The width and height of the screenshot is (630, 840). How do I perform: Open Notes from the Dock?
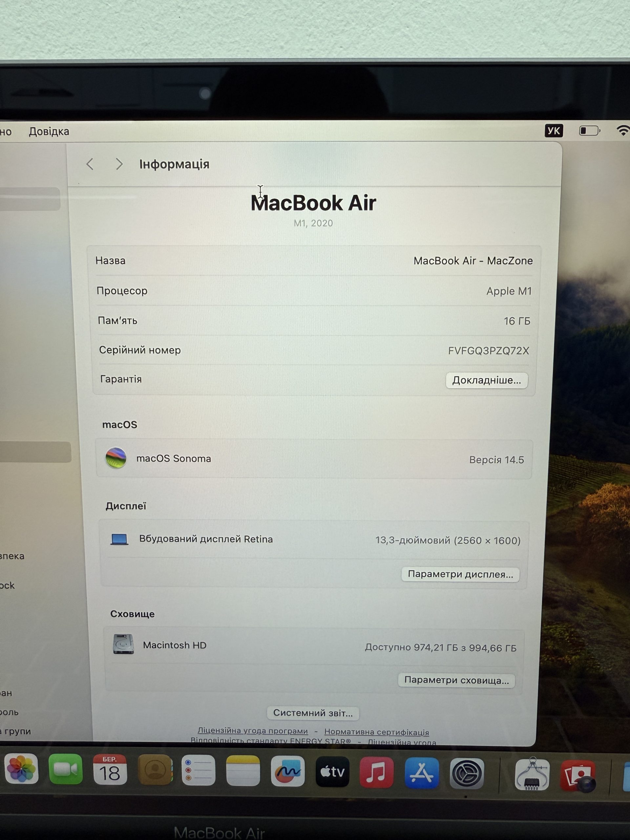pos(243,770)
